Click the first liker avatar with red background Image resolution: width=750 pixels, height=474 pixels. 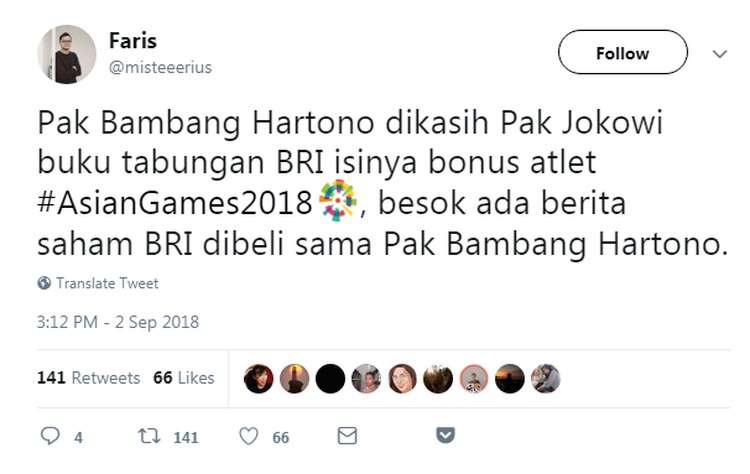click(x=258, y=379)
